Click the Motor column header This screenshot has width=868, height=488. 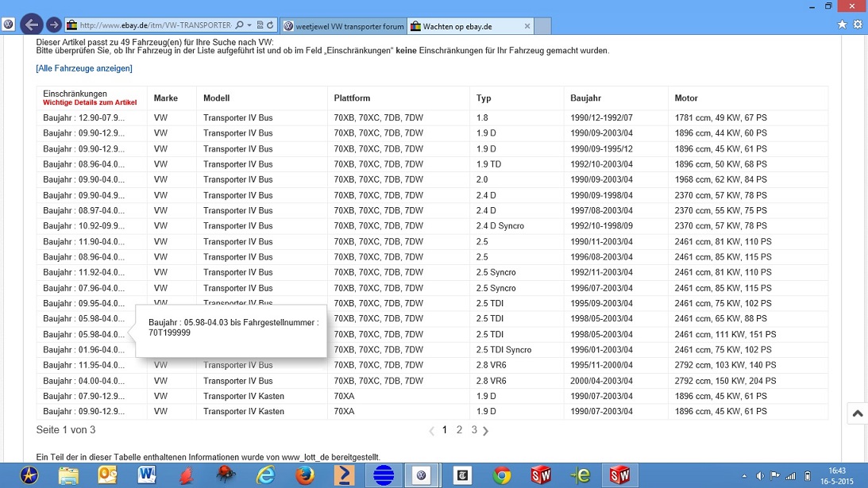[x=686, y=98]
